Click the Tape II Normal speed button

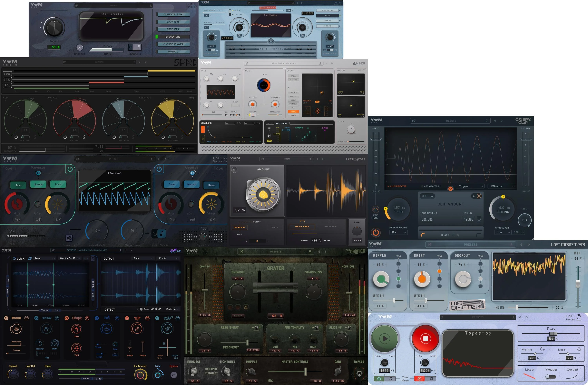(x=191, y=184)
